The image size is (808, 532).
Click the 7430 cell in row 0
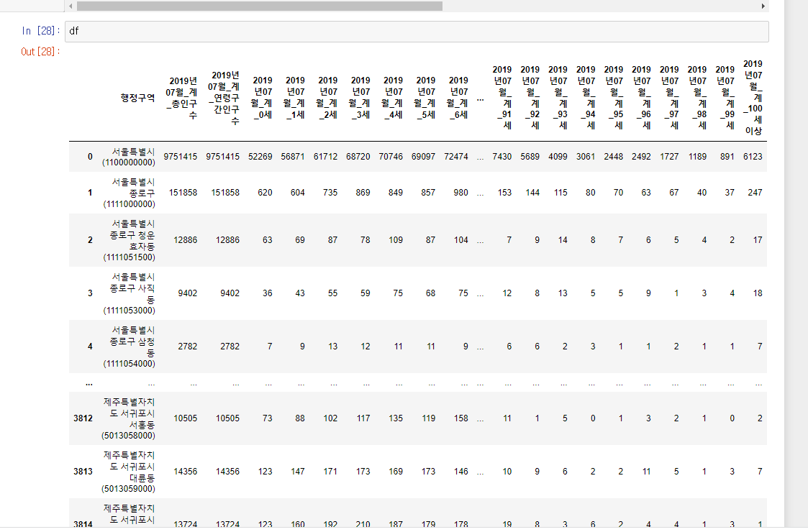coord(502,157)
